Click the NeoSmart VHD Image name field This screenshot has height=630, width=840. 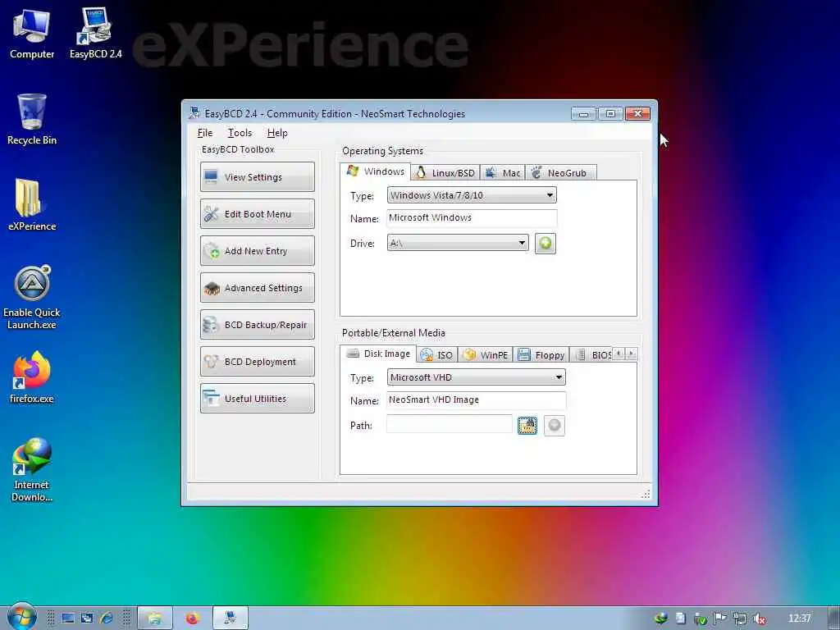476,400
